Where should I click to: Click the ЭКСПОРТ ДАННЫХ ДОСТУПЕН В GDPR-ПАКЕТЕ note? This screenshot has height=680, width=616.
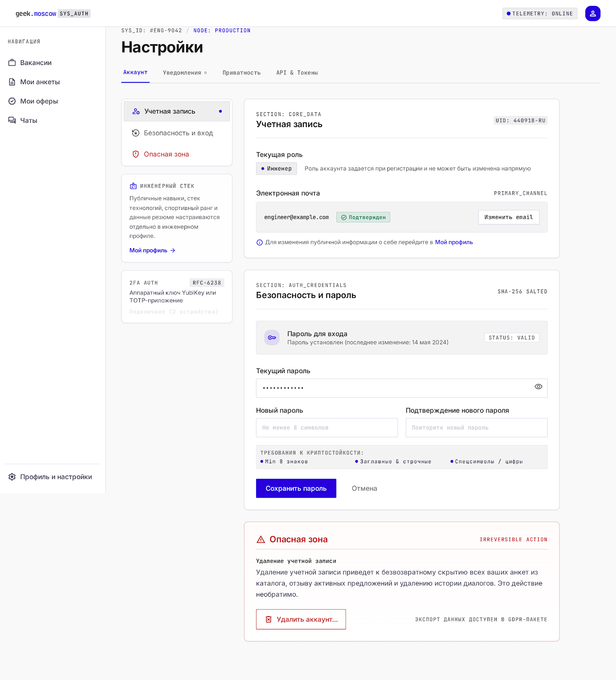(x=481, y=620)
